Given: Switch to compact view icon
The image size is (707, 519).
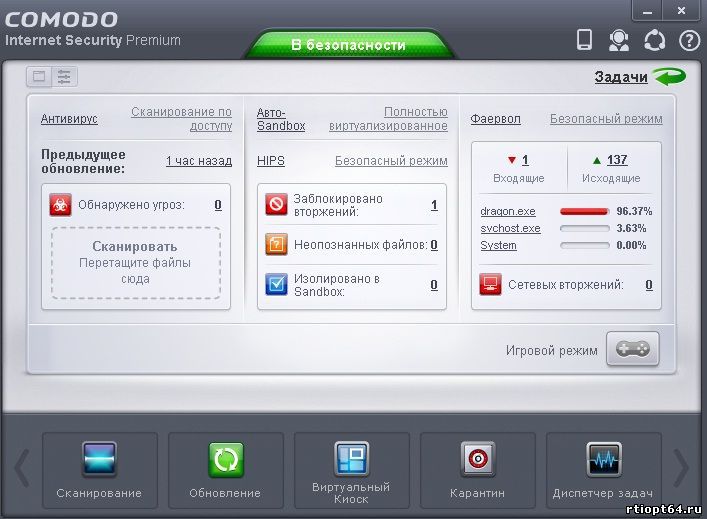Looking at the screenshot, I should (x=39, y=76).
